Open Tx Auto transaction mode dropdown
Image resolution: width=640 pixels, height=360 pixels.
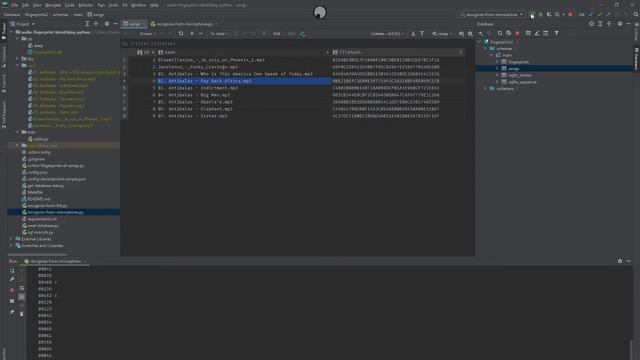click(x=220, y=33)
